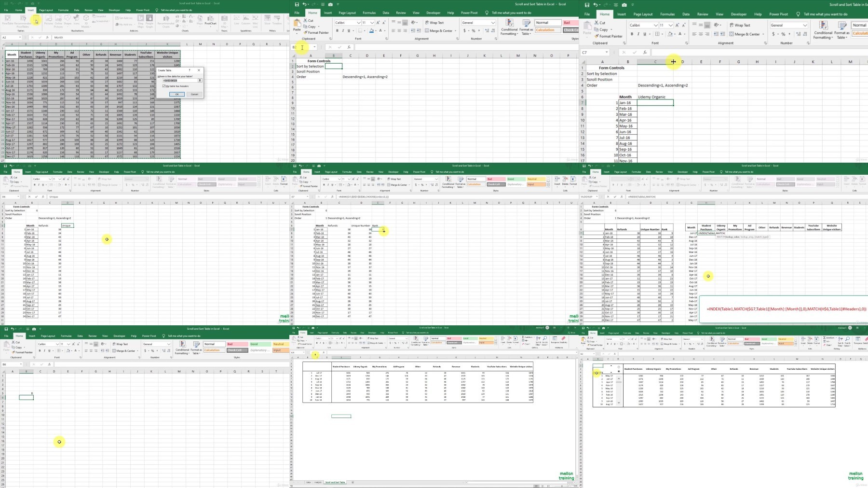Screen dimensions: 868x488
Task: Open the Font dialog launcher in top-middle window
Action: pos(386,39)
